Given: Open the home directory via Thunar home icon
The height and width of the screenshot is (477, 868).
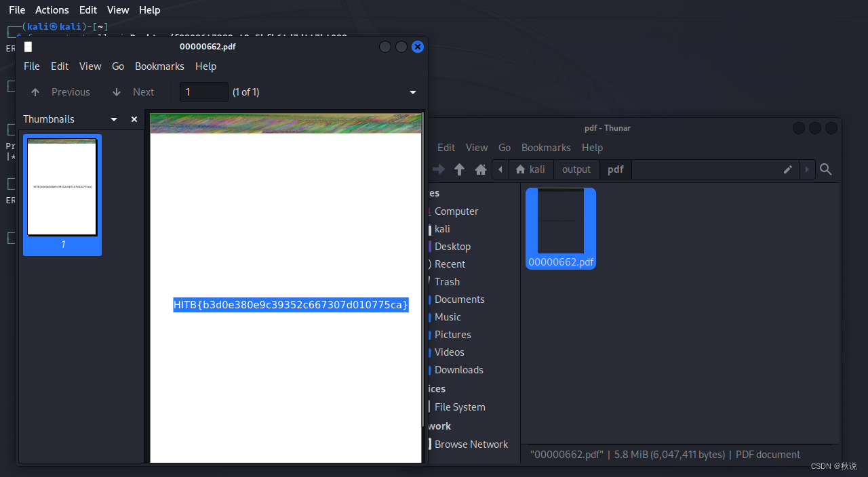Looking at the screenshot, I should pyautogui.click(x=481, y=169).
